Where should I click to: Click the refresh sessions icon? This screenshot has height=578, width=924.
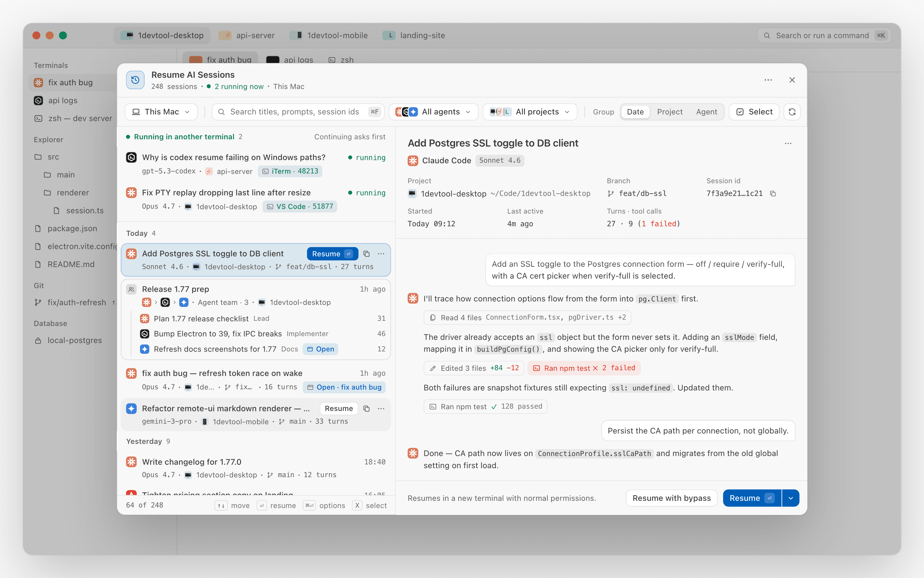792,112
